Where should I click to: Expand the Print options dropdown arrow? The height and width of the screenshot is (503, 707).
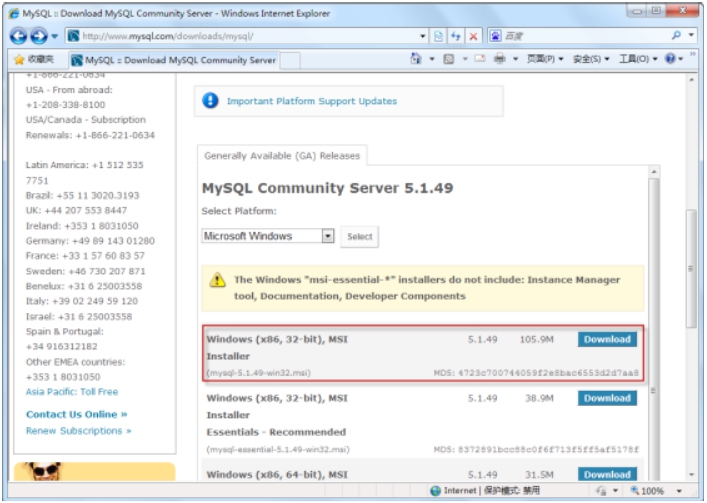(515, 59)
